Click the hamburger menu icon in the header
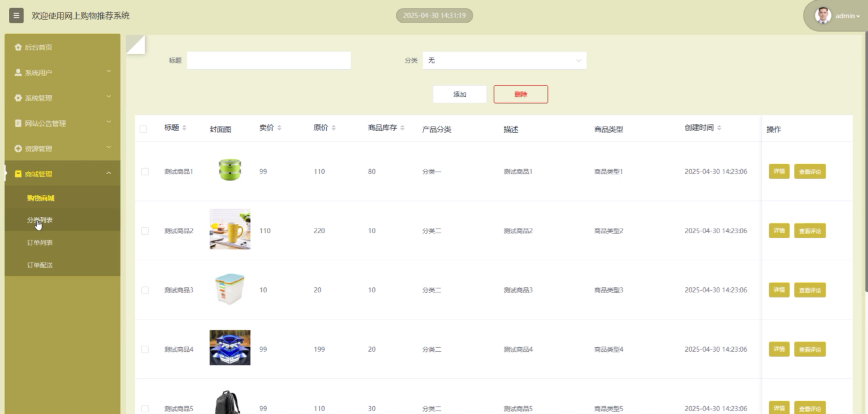The image size is (868, 414). click(x=16, y=16)
